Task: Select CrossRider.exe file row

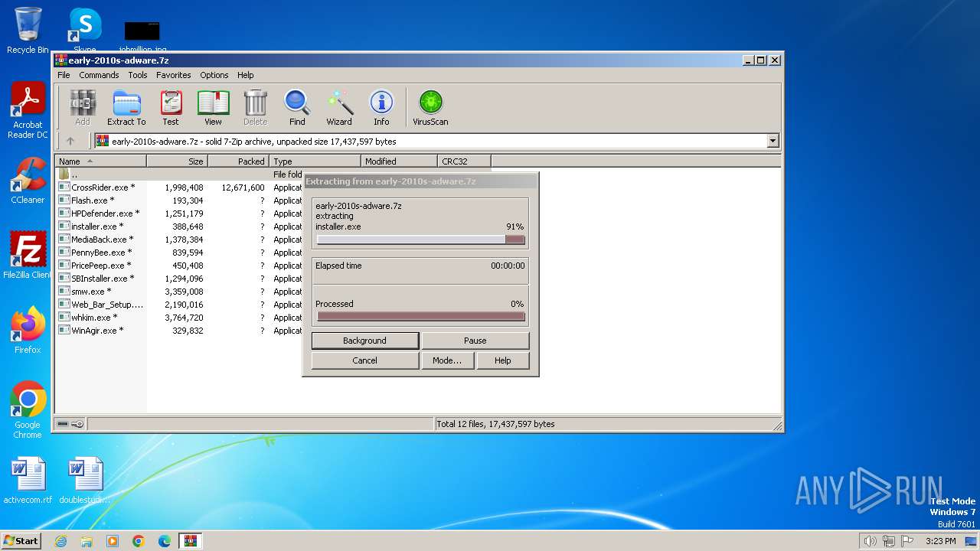Action: [x=103, y=187]
